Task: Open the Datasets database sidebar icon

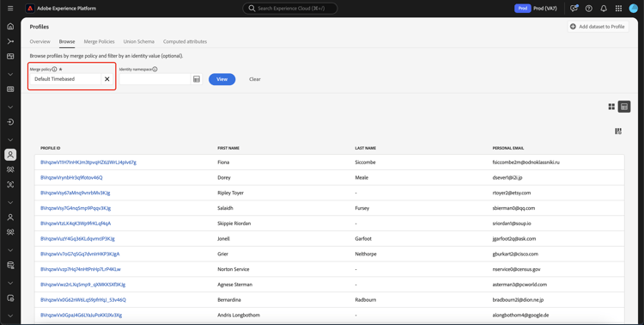Action: coord(10,266)
